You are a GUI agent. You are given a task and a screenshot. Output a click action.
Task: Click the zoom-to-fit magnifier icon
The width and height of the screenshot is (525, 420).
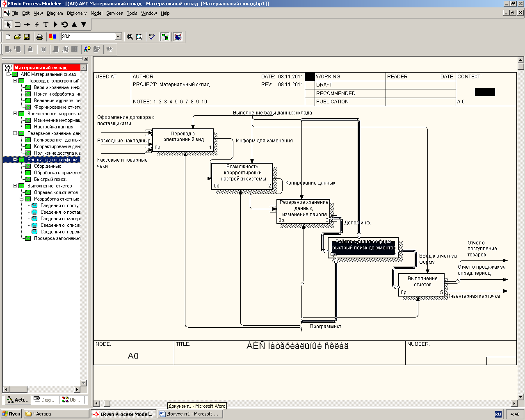(139, 37)
